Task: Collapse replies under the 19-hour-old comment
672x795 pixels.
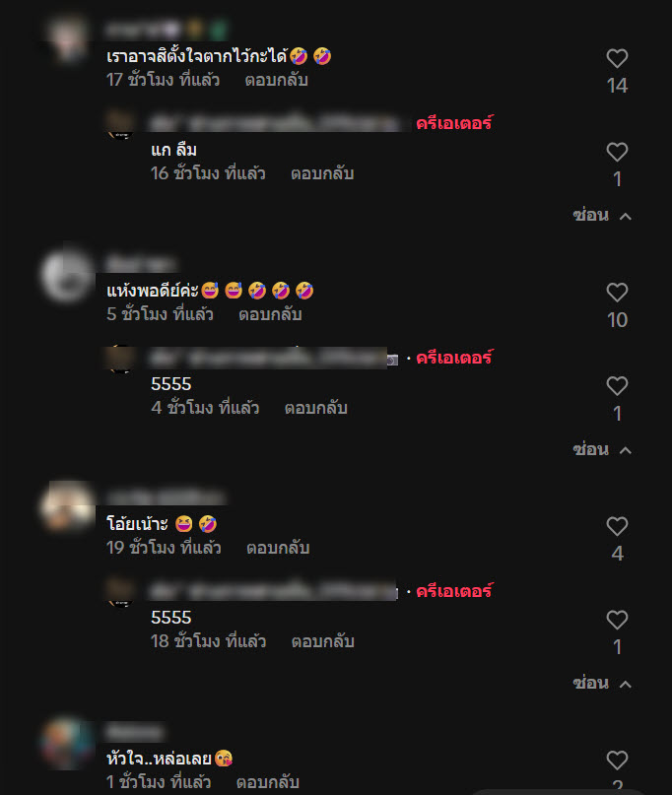Action: [602, 684]
